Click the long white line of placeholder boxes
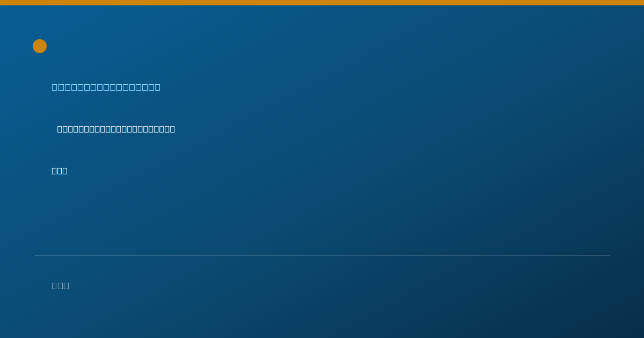This screenshot has height=338, width=644. (116, 129)
